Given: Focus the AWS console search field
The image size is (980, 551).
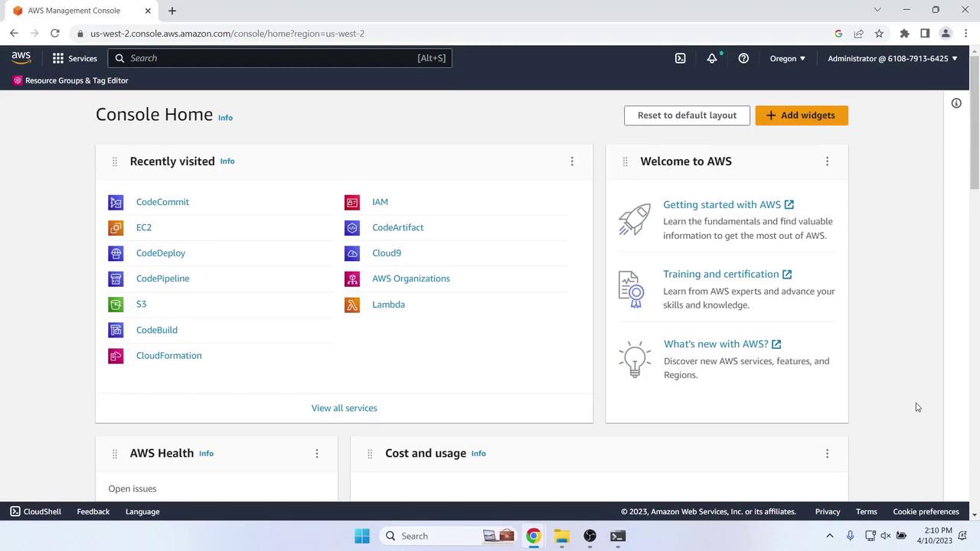Looking at the screenshot, I should (279, 58).
